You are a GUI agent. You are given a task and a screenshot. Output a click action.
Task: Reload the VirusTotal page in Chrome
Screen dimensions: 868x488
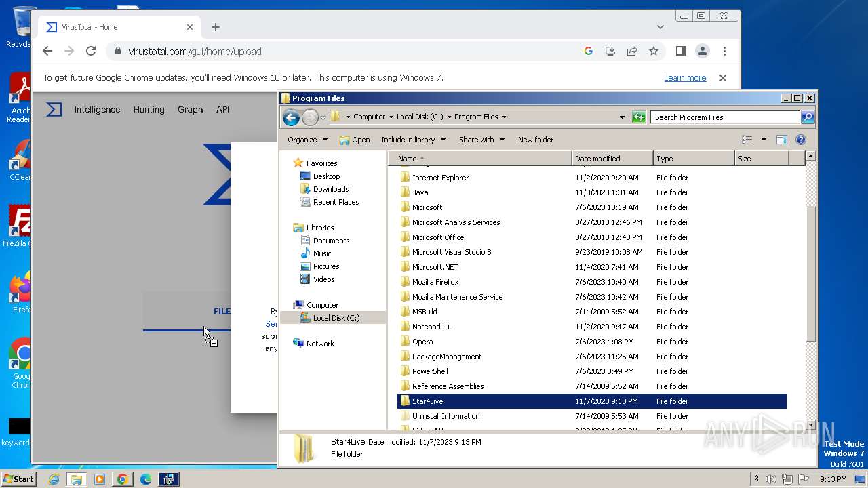(x=91, y=51)
